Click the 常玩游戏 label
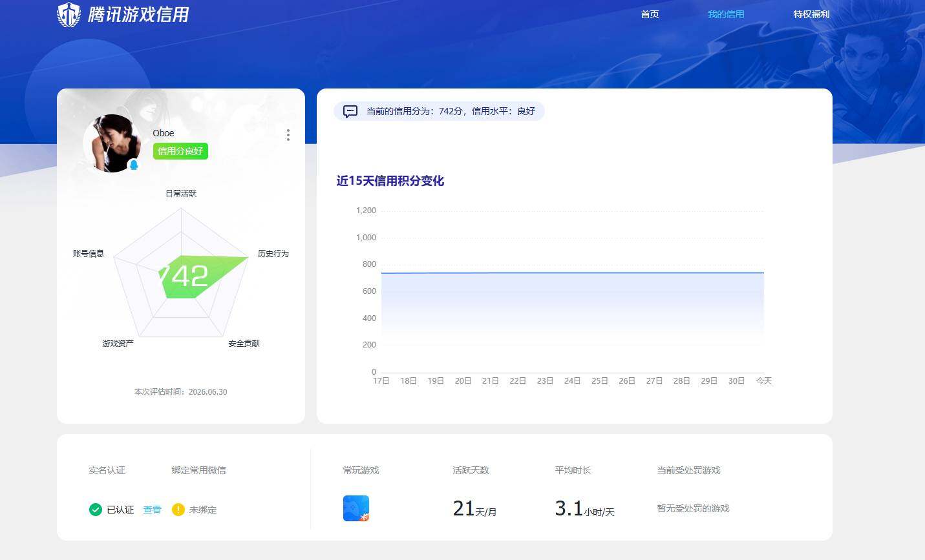Viewport: 925px width, 560px height. click(x=361, y=470)
